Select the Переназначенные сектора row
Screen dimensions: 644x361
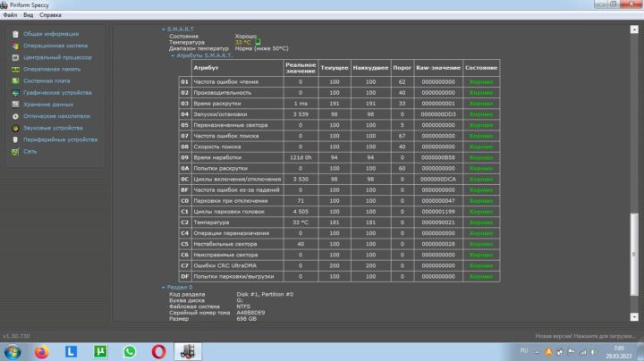click(x=339, y=125)
